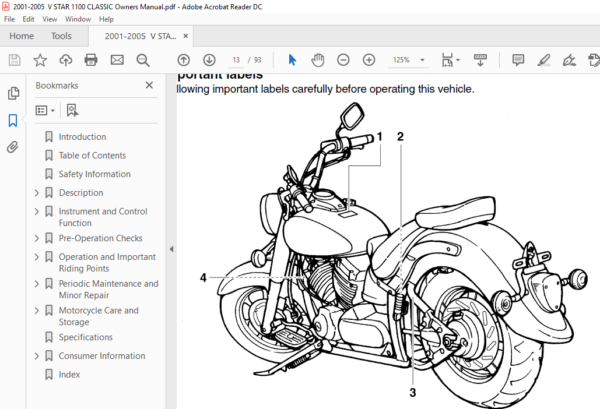Open the zoom level dropdown arrow

coord(422,60)
